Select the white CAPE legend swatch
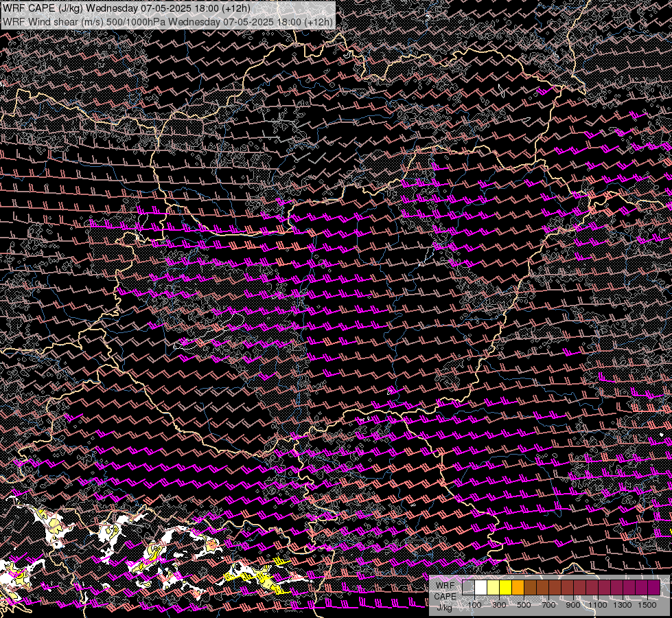Image resolution: width=672 pixels, height=618 pixels. (x=481, y=587)
